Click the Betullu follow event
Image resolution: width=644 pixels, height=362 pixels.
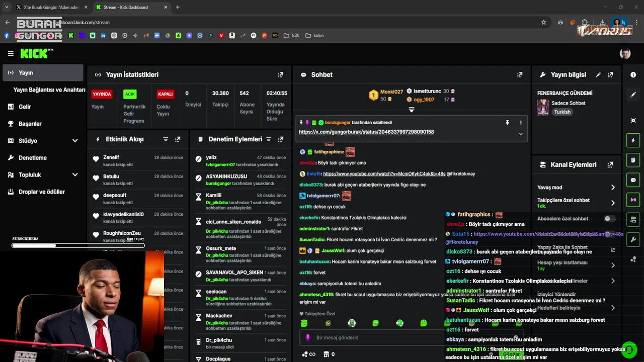click(x=138, y=179)
